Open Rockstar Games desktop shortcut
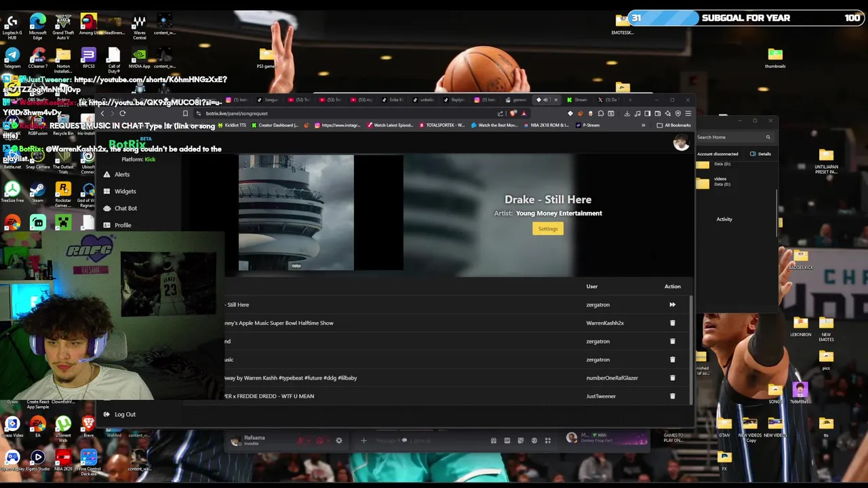The height and width of the screenshot is (488, 868). point(63,193)
